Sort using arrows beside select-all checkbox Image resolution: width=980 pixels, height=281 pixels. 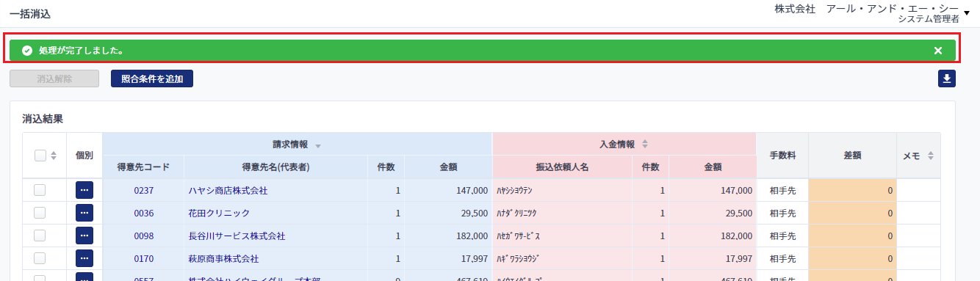(54, 156)
